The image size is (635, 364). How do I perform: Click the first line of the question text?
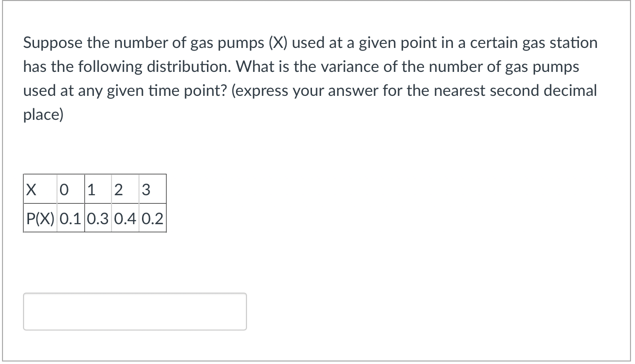(x=310, y=43)
